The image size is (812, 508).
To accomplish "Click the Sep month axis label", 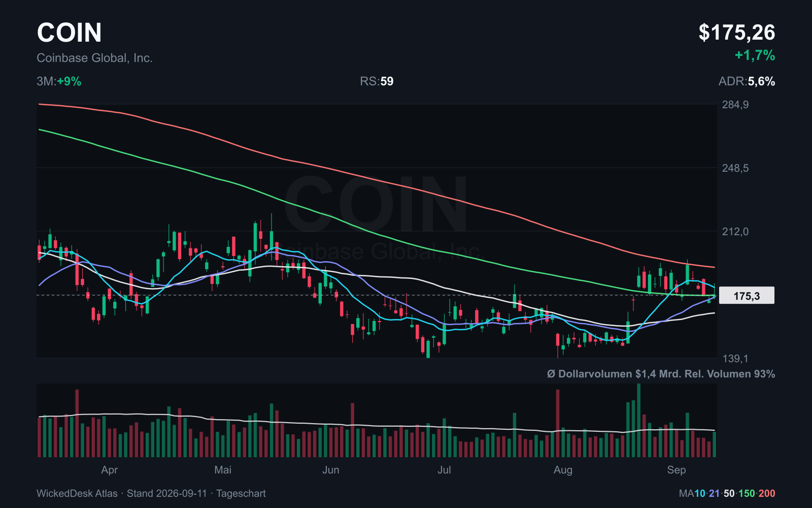I will pos(676,470).
